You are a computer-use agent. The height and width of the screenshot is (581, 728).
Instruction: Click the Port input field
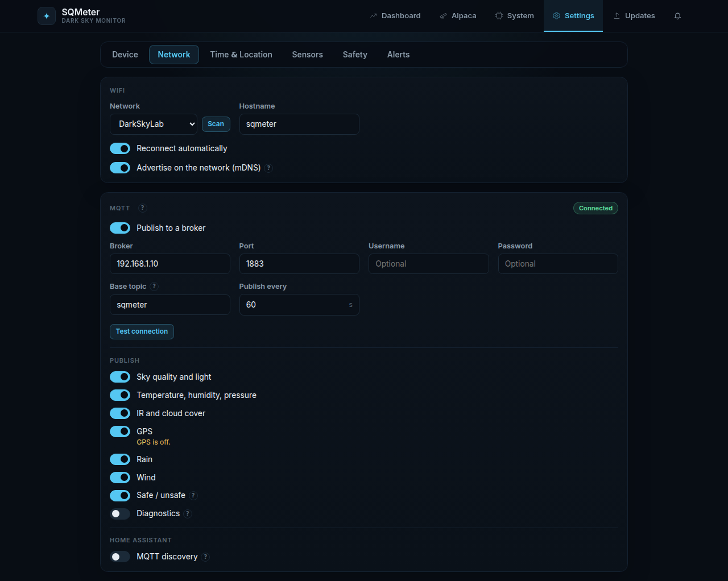point(299,264)
